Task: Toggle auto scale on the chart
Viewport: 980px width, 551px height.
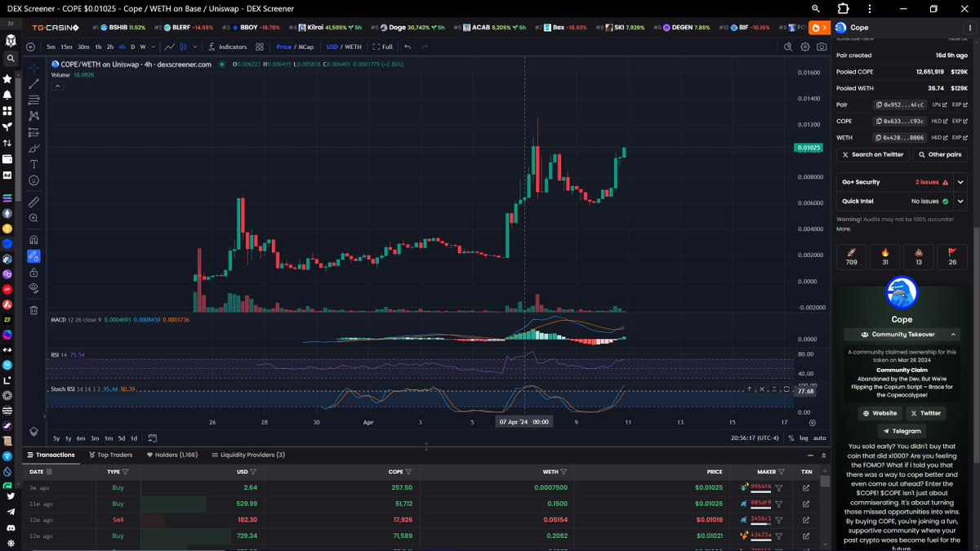Action: (819, 438)
